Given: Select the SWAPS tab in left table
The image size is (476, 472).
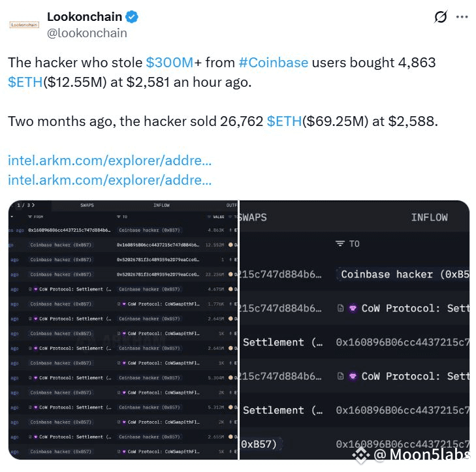Looking at the screenshot, I should coord(87,205).
